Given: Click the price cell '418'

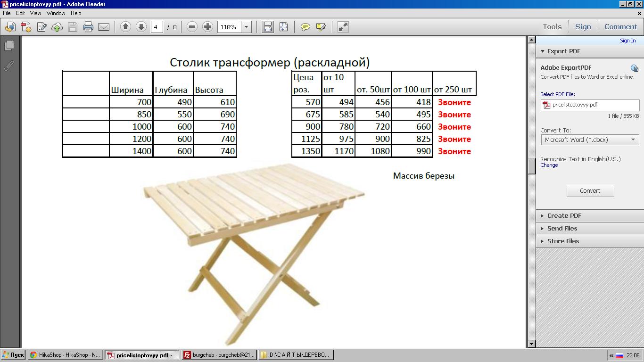Looking at the screenshot, I should [412, 102].
